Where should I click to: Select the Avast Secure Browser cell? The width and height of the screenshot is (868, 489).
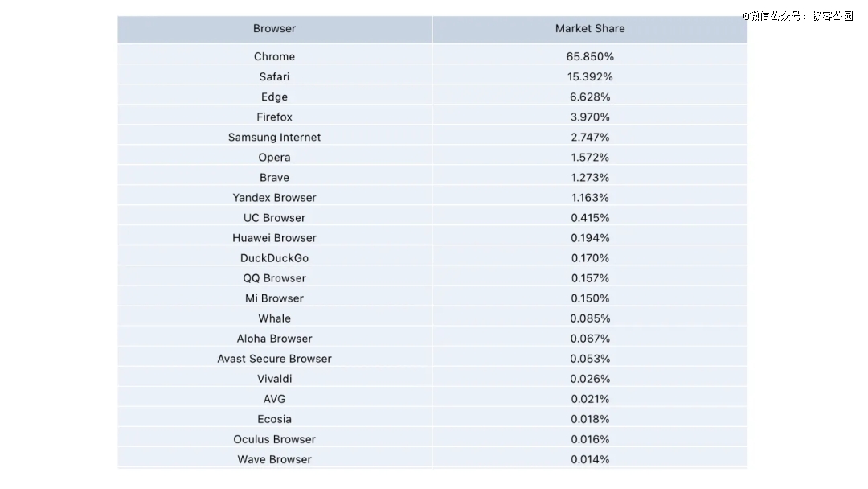point(274,358)
